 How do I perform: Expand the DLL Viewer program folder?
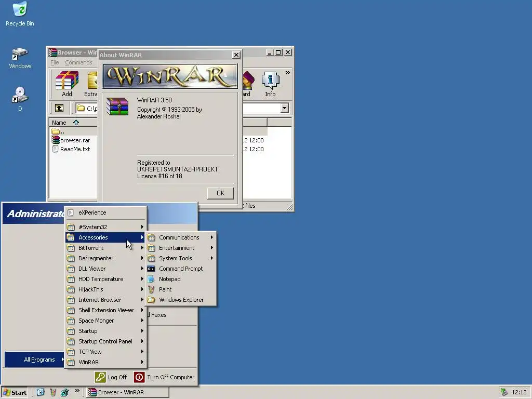coord(105,269)
